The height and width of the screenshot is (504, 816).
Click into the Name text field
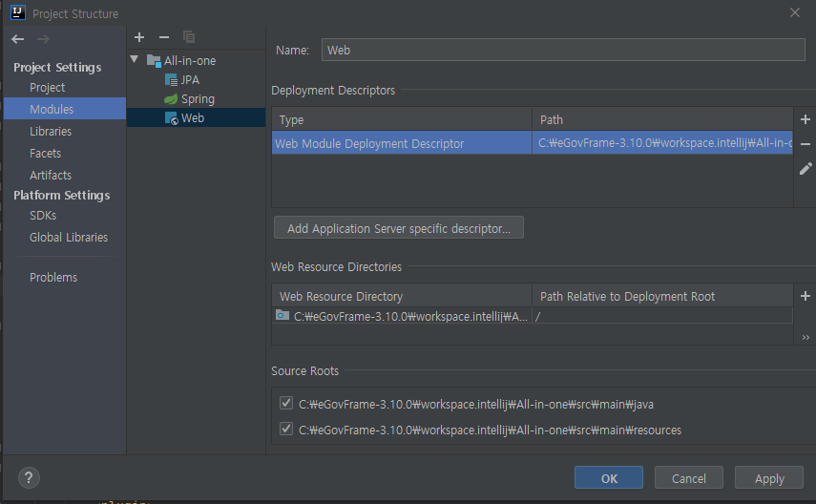click(x=563, y=50)
